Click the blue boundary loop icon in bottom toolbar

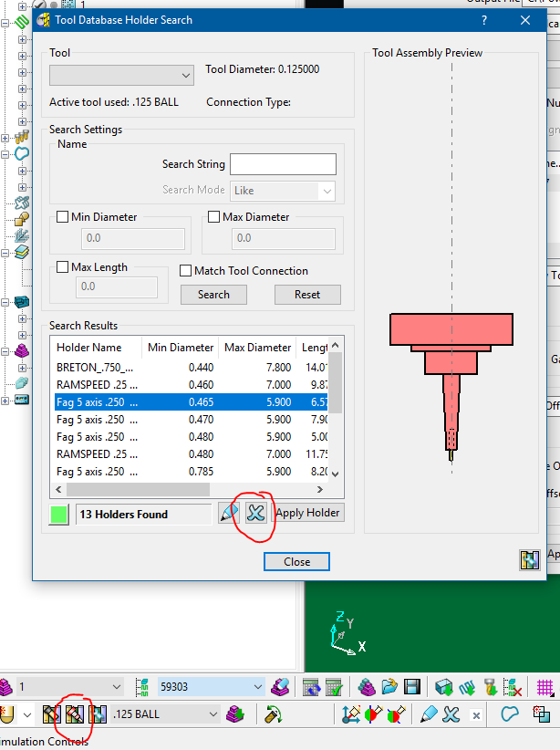510,714
